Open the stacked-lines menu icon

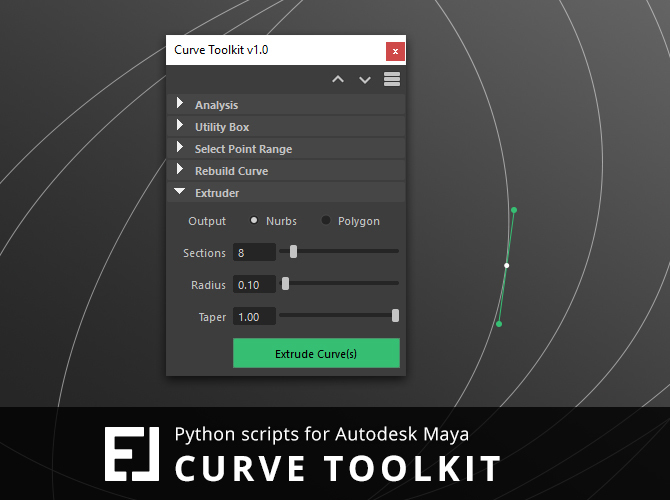click(392, 79)
